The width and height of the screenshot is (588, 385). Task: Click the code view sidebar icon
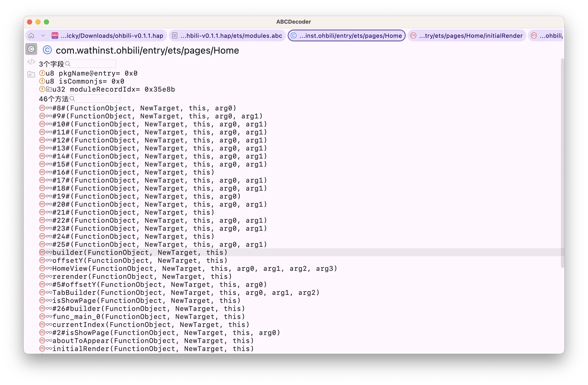click(x=31, y=62)
